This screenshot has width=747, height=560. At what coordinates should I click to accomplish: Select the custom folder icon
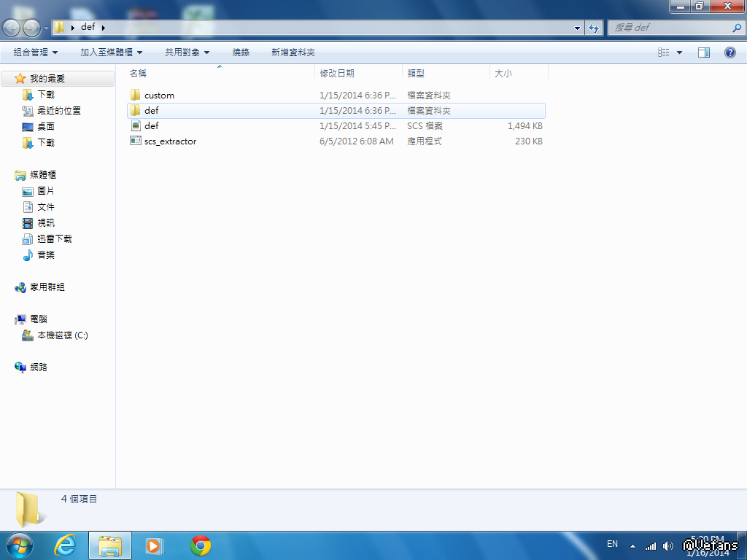point(135,95)
